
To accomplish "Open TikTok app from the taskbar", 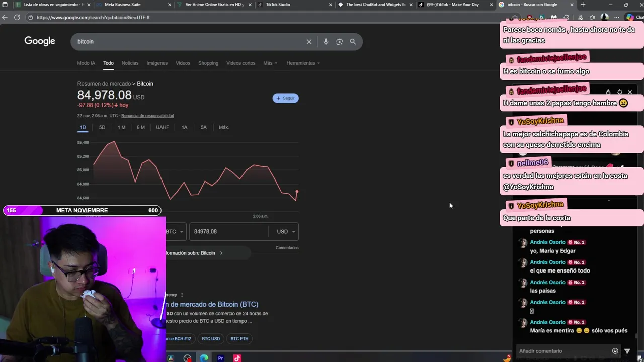I will [x=237, y=358].
